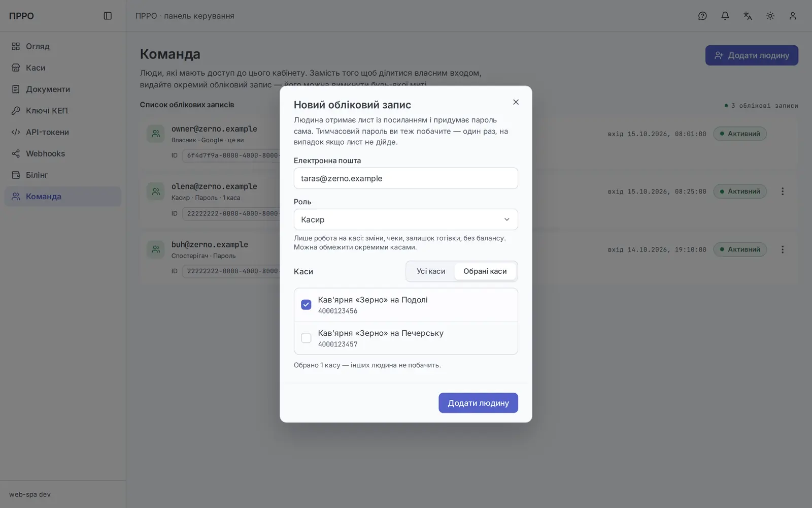Open the three-dot menu for buh@zerno.example

coord(783,249)
